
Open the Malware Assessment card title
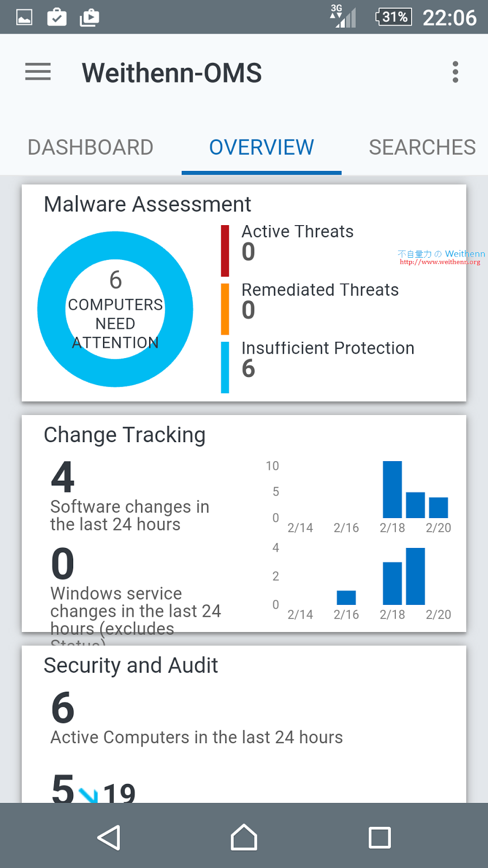[x=147, y=205]
